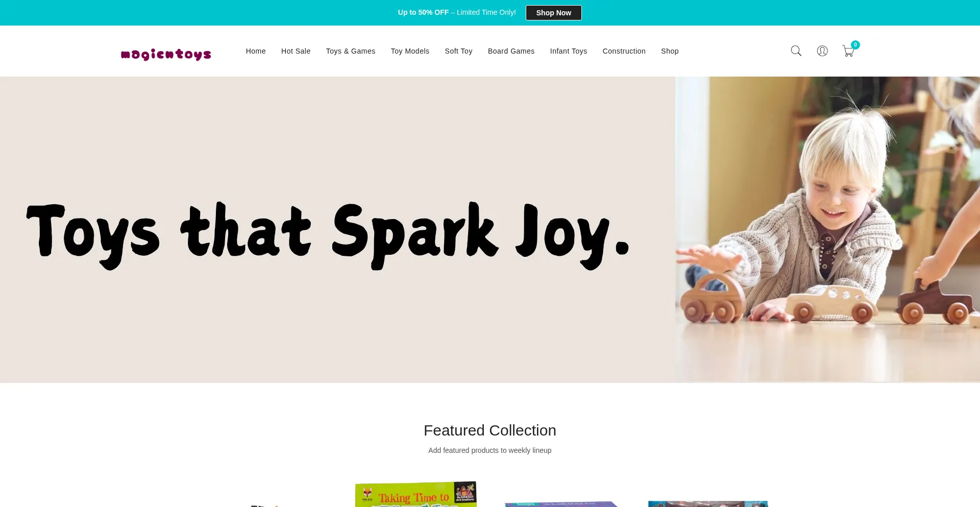Click the cart item count badge
This screenshot has height=507, width=980.
(x=855, y=45)
